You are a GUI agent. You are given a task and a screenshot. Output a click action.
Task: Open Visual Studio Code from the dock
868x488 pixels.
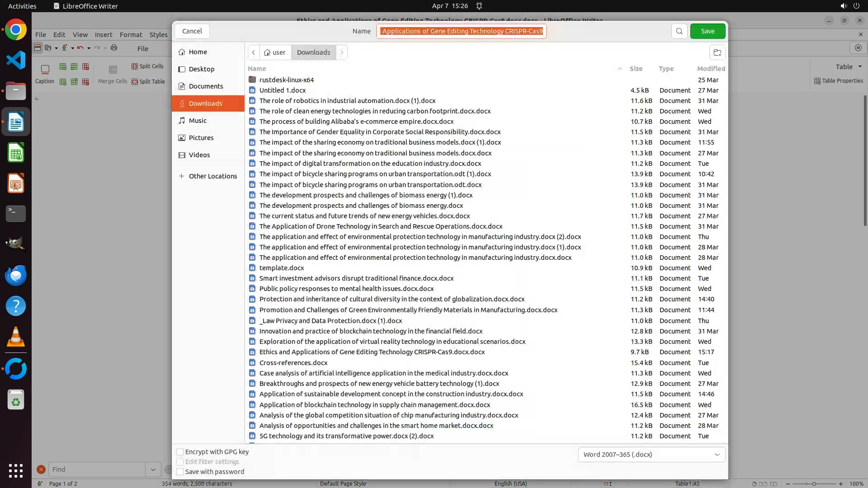(x=16, y=61)
